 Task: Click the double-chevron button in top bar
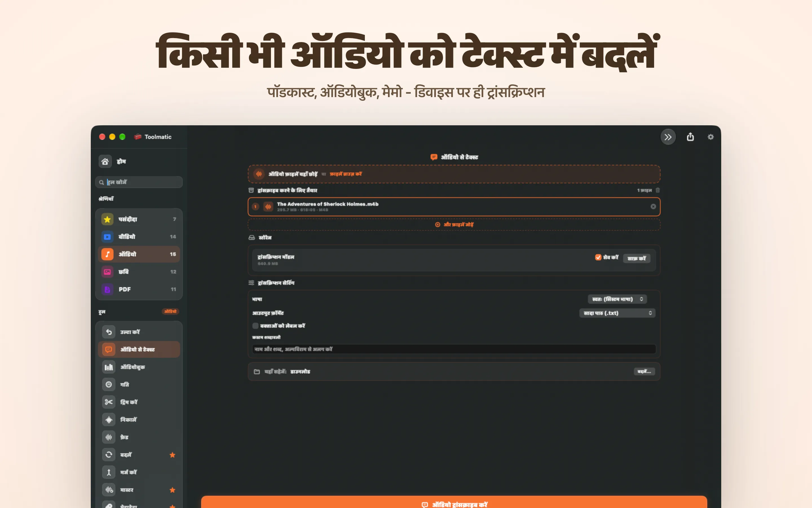tap(668, 137)
